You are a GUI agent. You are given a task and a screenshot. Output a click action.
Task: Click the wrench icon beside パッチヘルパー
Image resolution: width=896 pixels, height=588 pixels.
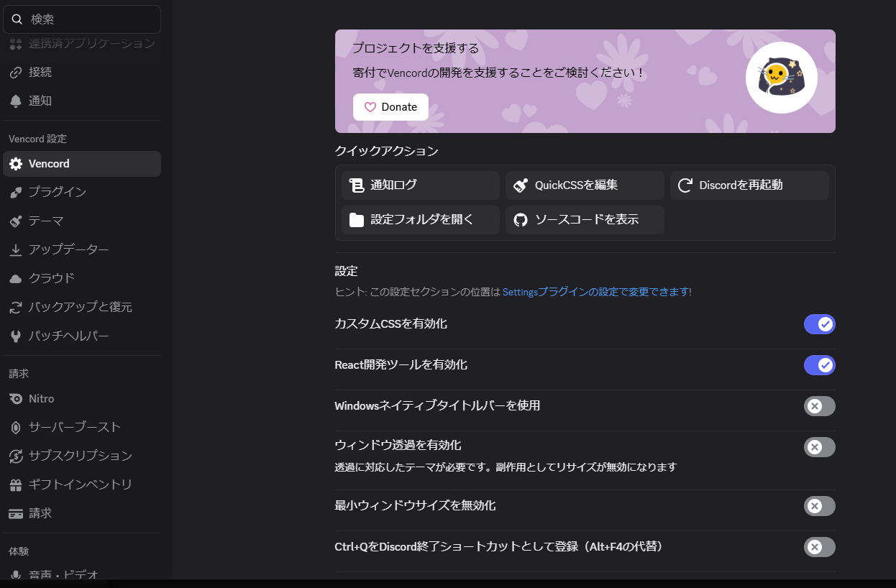coord(16,336)
